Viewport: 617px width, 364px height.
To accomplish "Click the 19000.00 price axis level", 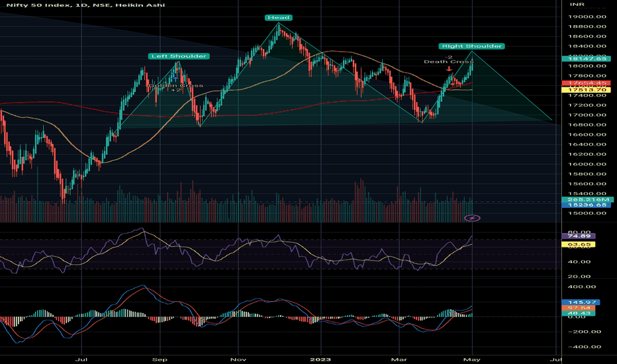I will [587, 17].
